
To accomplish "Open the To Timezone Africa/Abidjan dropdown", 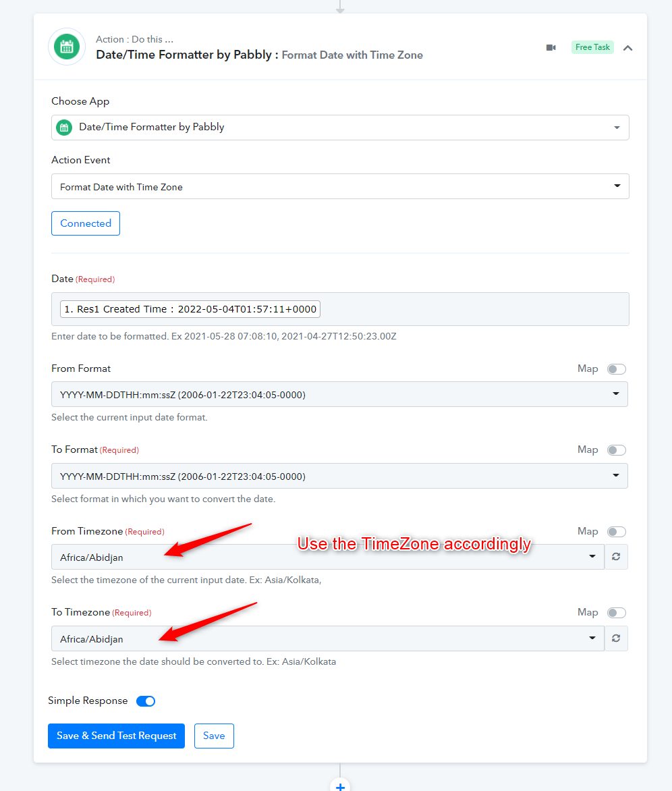I will click(x=328, y=638).
